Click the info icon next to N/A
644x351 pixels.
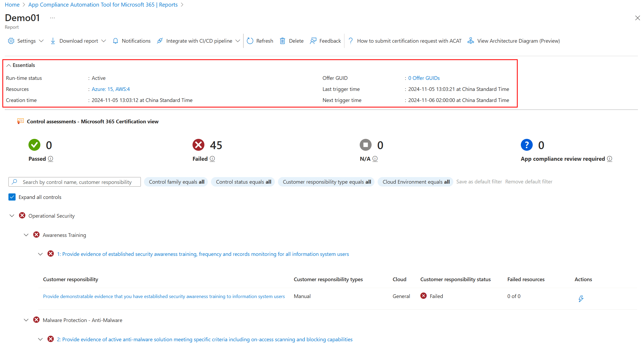coord(375,159)
